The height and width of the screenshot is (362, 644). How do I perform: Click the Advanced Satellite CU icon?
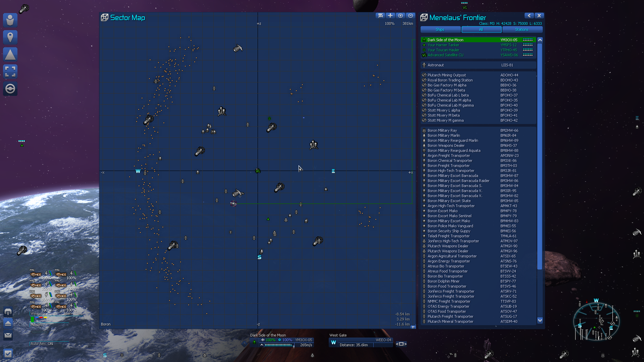(424, 55)
